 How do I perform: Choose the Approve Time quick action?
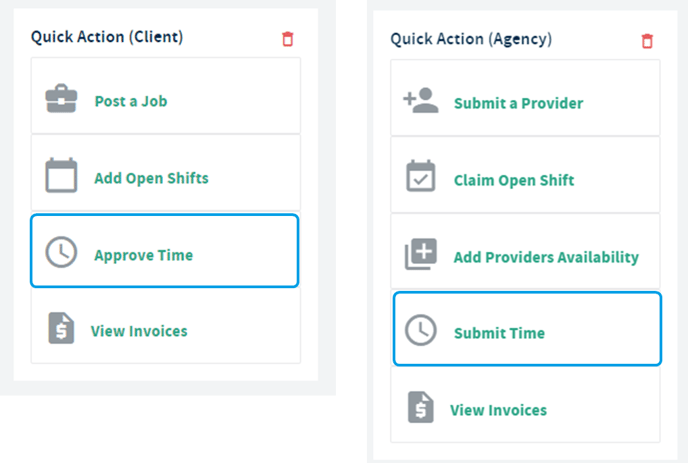[x=143, y=255]
